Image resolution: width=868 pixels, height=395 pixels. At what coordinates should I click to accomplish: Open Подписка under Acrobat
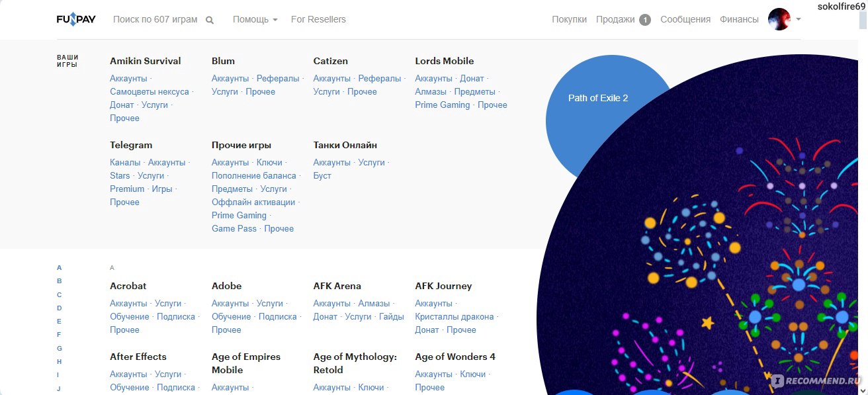point(176,316)
